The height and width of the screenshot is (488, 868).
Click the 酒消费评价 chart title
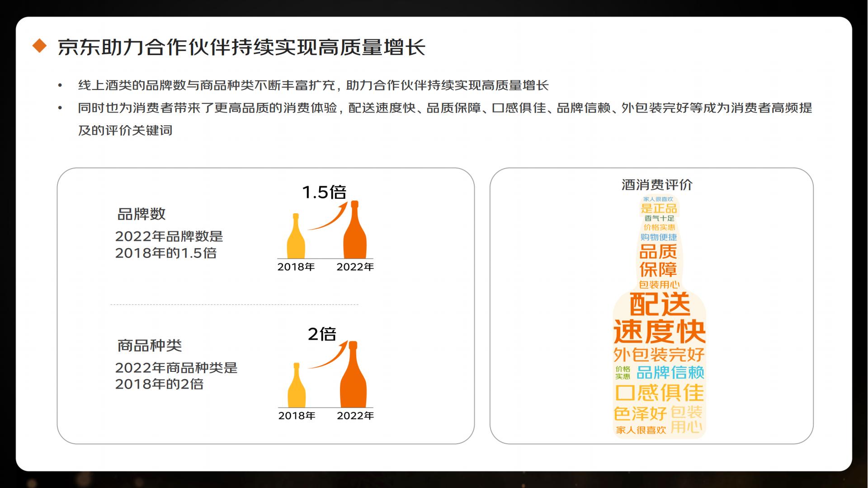(657, 185)
